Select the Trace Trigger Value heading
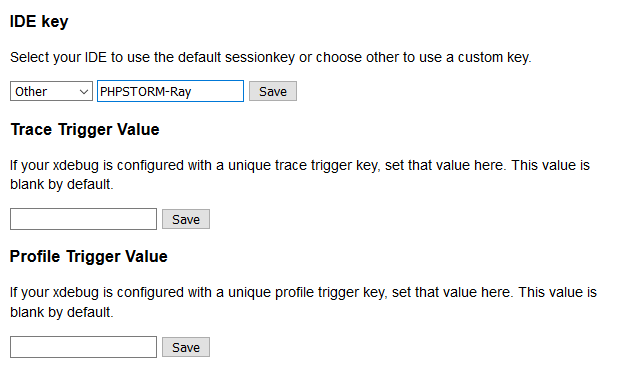This screenshot has width=621, height=371. (85, 129)
